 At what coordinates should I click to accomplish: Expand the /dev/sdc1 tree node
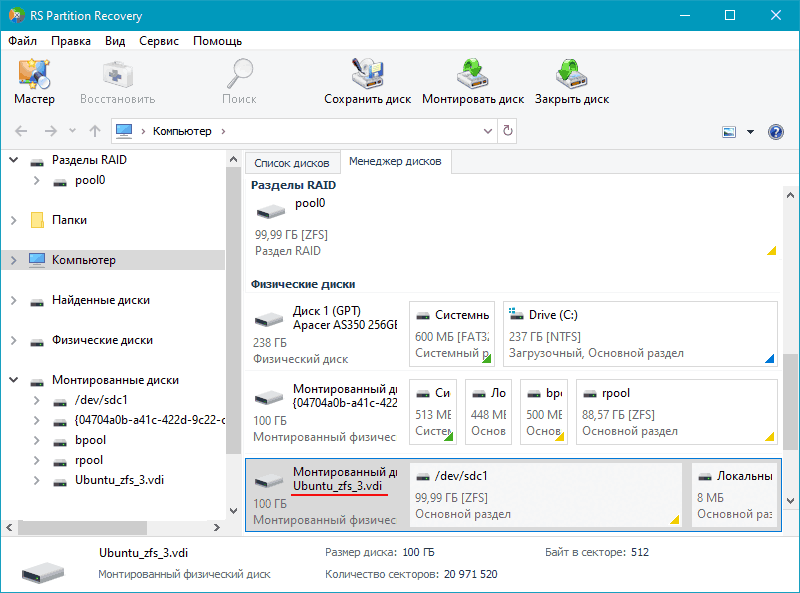coord(36,400)
